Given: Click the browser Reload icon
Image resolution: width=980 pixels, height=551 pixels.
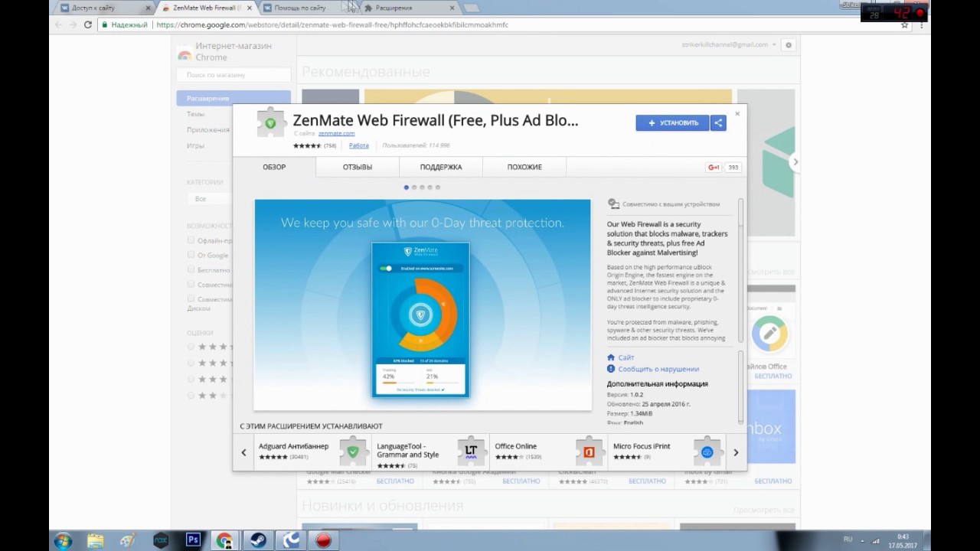Looking at the screenshot, I should click(88, 24).
